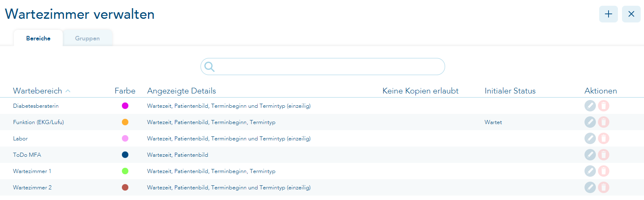Edit the Funktion (EKG/Lufu) entry
Image resolution: width=644 pixels, height=200 pixels.
point(590,122)
